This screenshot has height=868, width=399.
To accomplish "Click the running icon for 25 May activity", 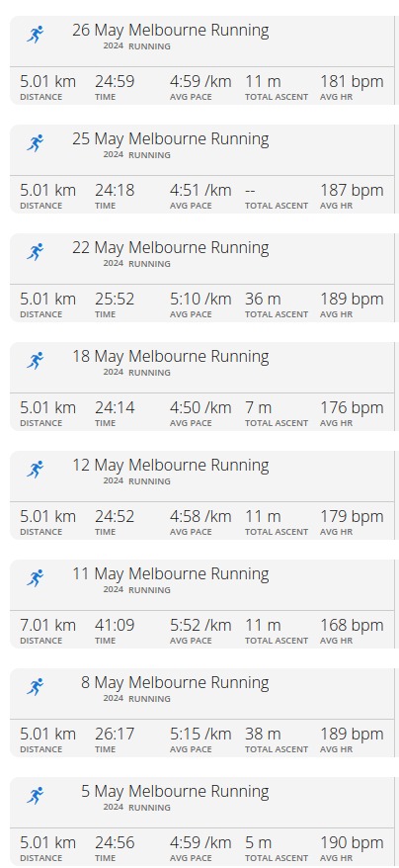I will point(35,143).
